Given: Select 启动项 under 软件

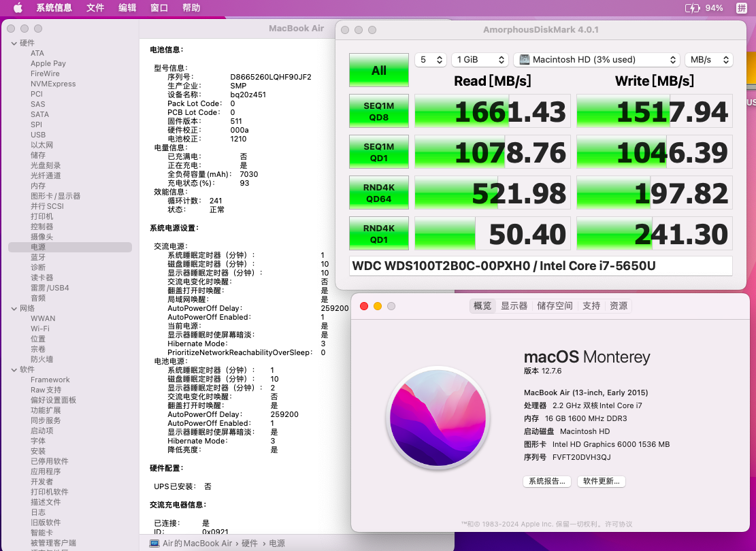Looking at the screenshot, I should click(x=42, y=431).
